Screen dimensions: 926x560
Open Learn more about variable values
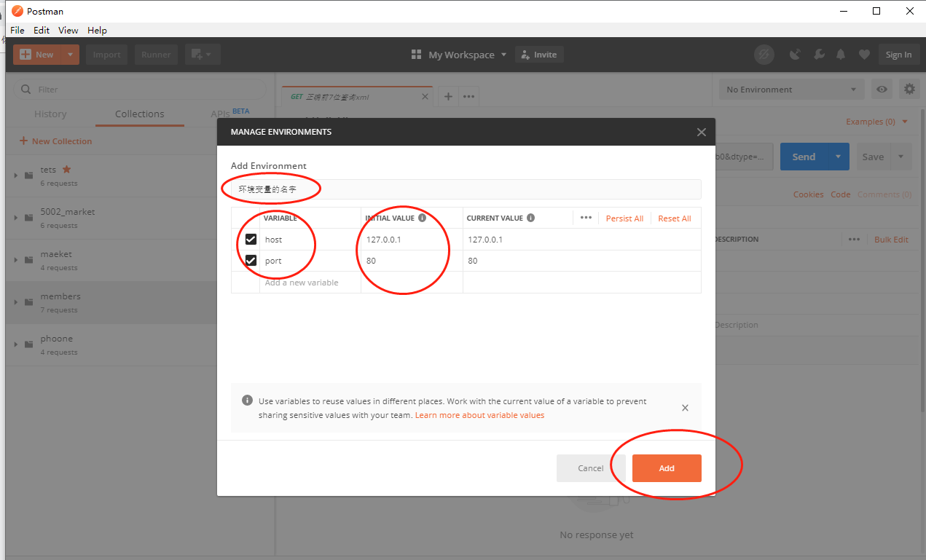[479, 415]
